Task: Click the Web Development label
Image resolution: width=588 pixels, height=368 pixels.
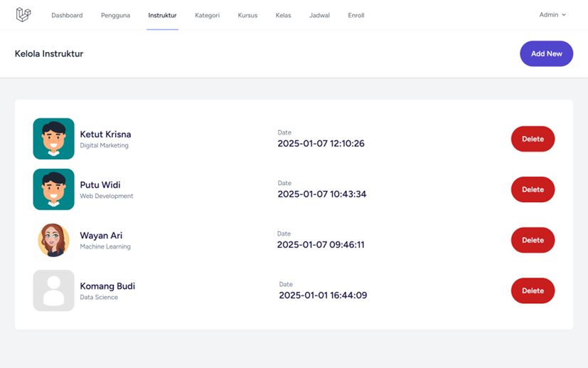Action: (x=107, y=196)
